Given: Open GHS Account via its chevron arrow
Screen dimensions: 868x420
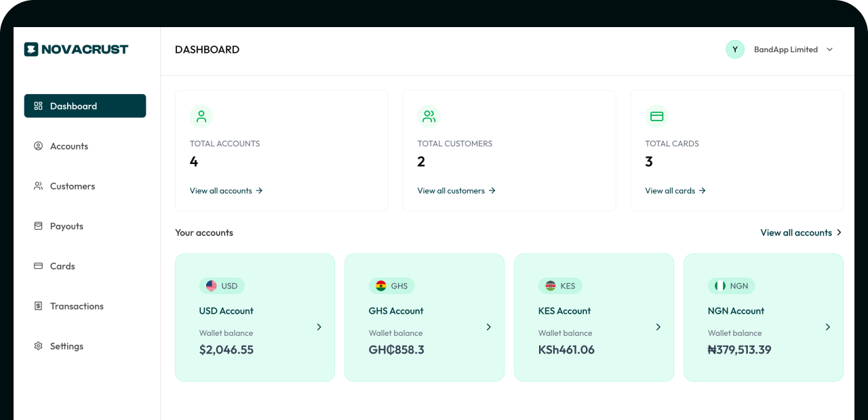Looking at the screenshot, I should (x=488, y=327).
